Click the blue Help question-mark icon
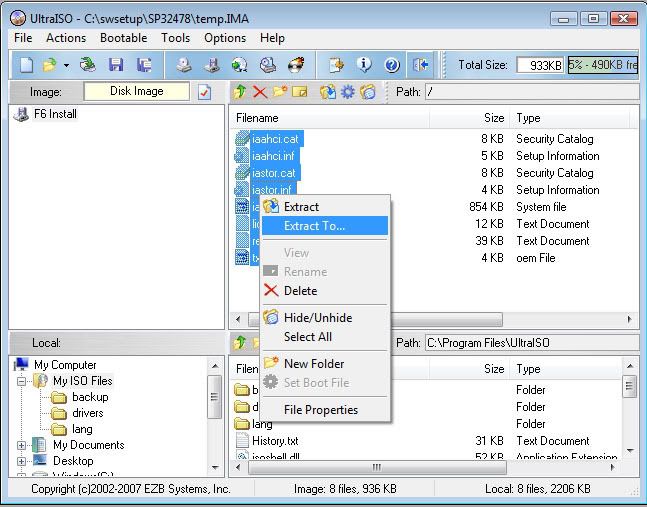Viewport: 647px width, 507px height. coord(392,65)
